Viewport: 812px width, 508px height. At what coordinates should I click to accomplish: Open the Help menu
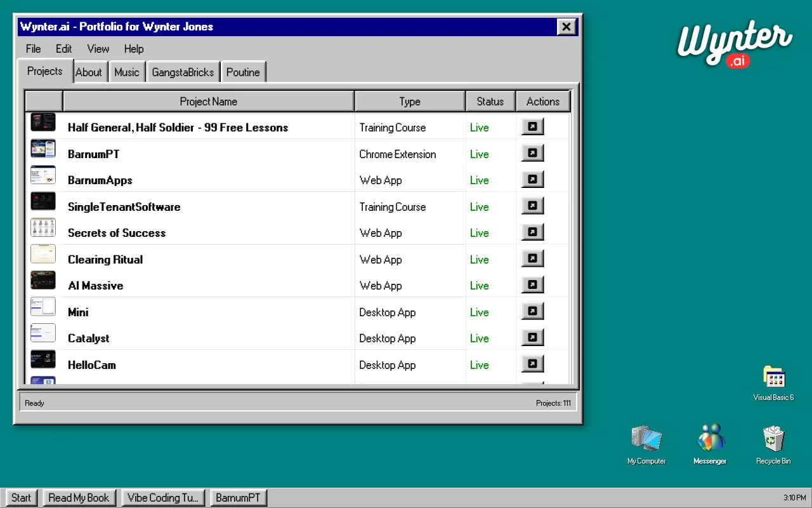[x=134, y=49]
